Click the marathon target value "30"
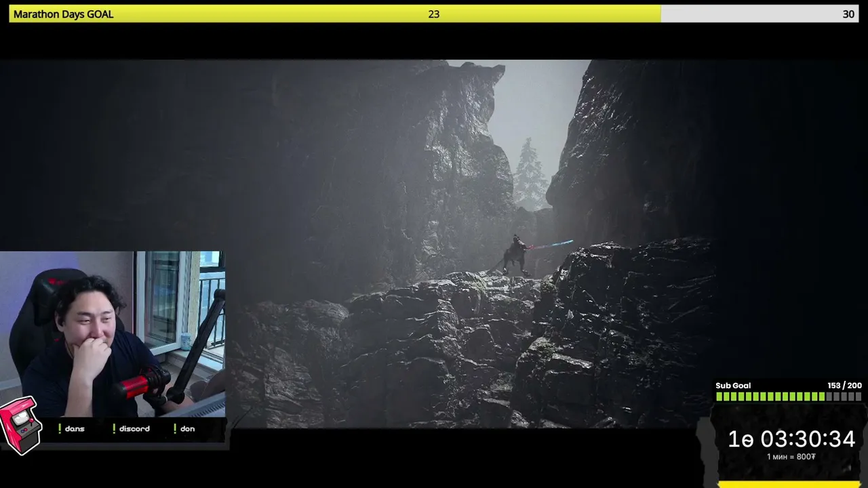This screenshot has width=868, height=488. (x=848, y=14)
